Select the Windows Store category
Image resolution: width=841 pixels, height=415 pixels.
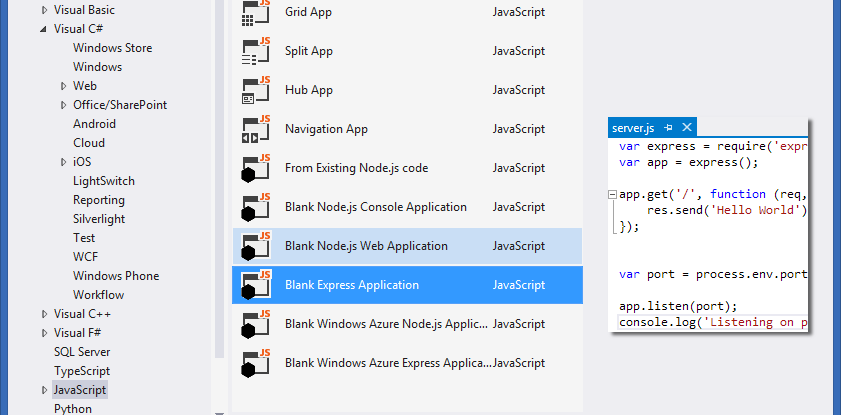(111, 48)
